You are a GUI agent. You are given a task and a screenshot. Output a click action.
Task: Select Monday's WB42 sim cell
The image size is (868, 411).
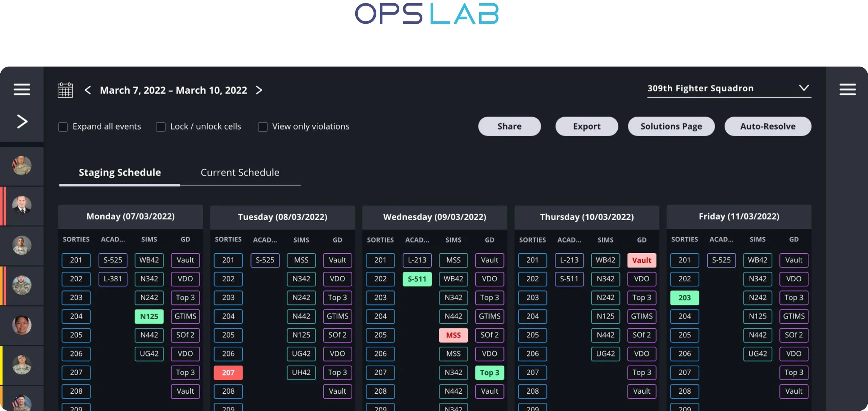coord(149,260)
